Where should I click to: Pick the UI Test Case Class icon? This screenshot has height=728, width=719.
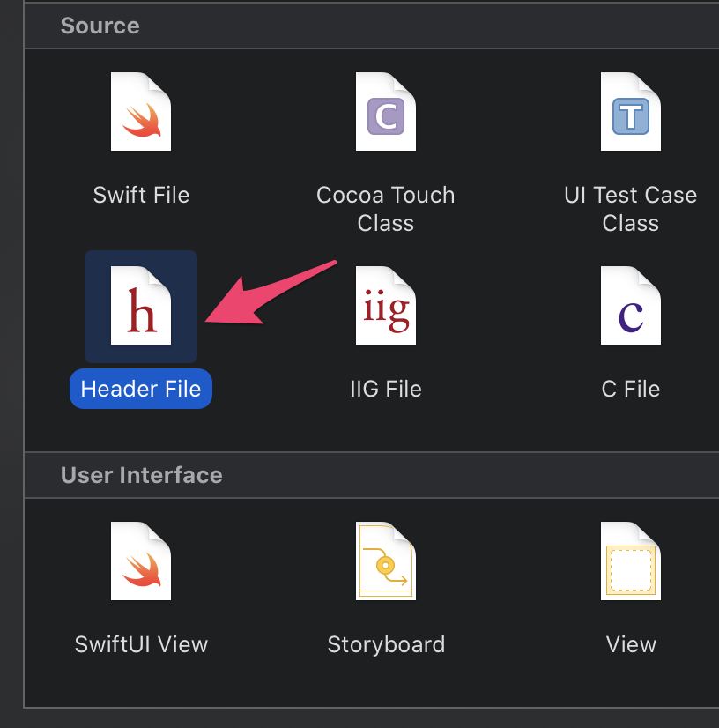click(631, 112)
